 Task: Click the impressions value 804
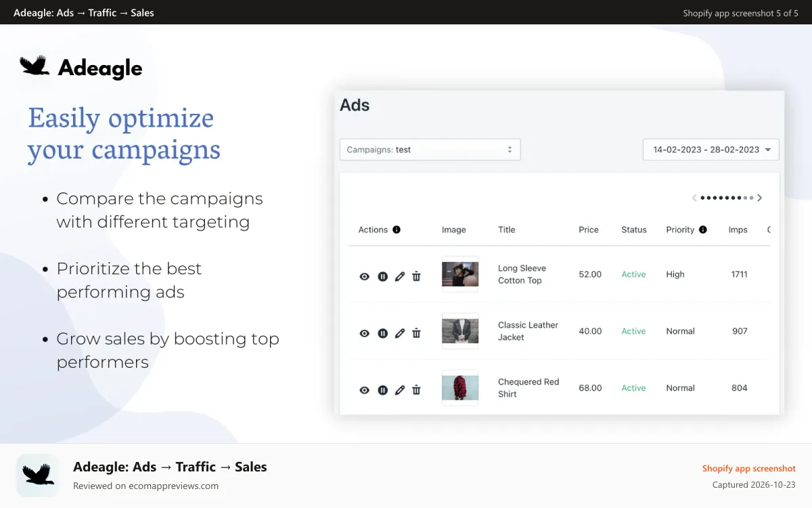(x=740, y=388)
